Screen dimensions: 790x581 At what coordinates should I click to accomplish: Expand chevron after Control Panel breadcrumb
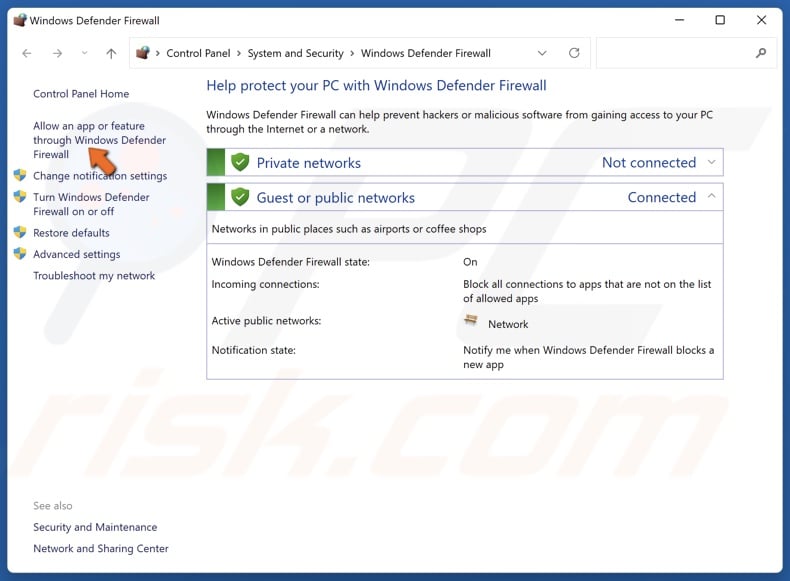[x=239, y=53]
